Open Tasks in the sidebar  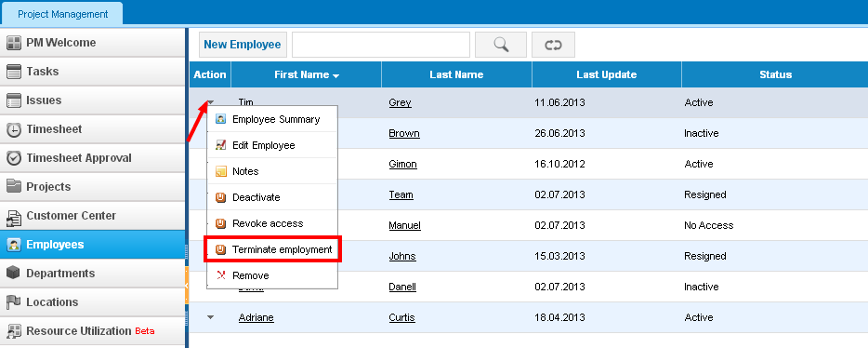click(x=92, y=72)
